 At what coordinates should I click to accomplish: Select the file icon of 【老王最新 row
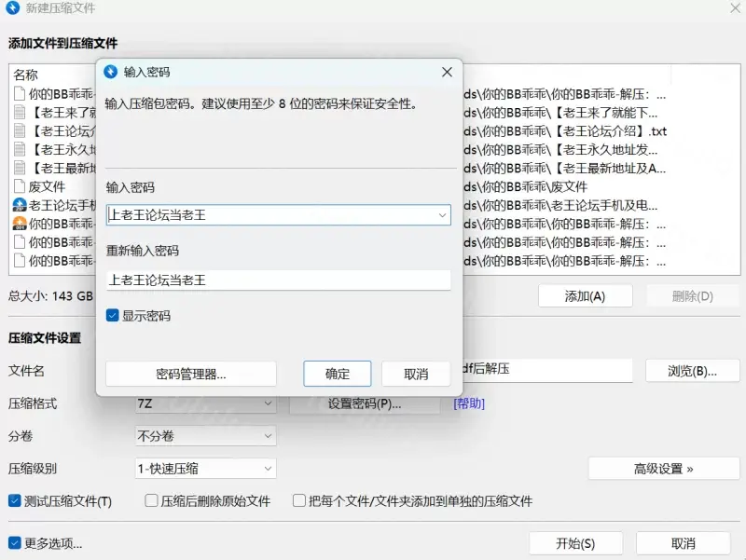20,168
